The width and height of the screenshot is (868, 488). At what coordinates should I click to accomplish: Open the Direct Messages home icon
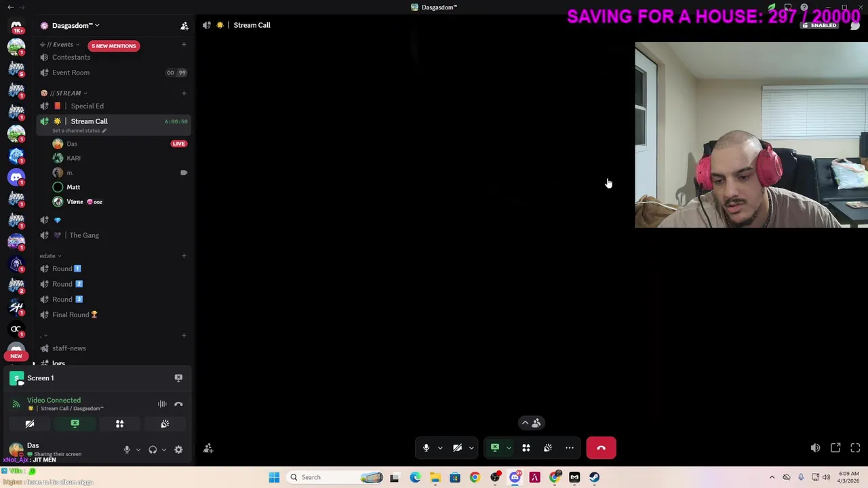(16, 25)
